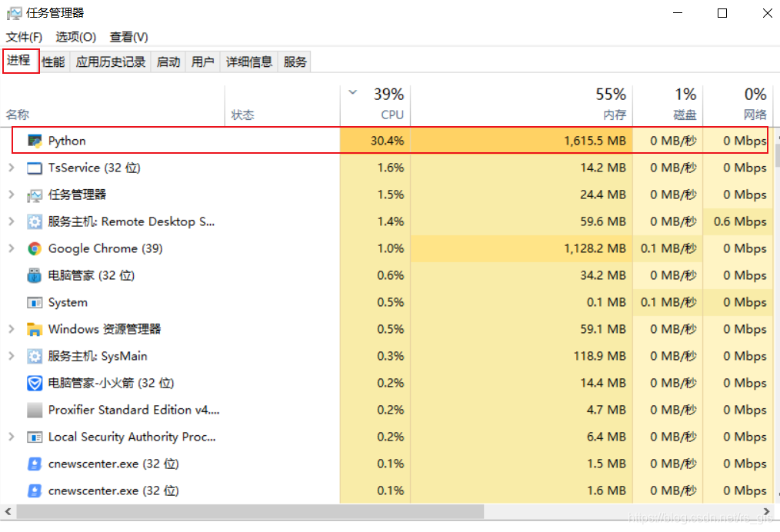Maximize the Task Manager window
Screen dimensions: 780x532
point(722,13)
